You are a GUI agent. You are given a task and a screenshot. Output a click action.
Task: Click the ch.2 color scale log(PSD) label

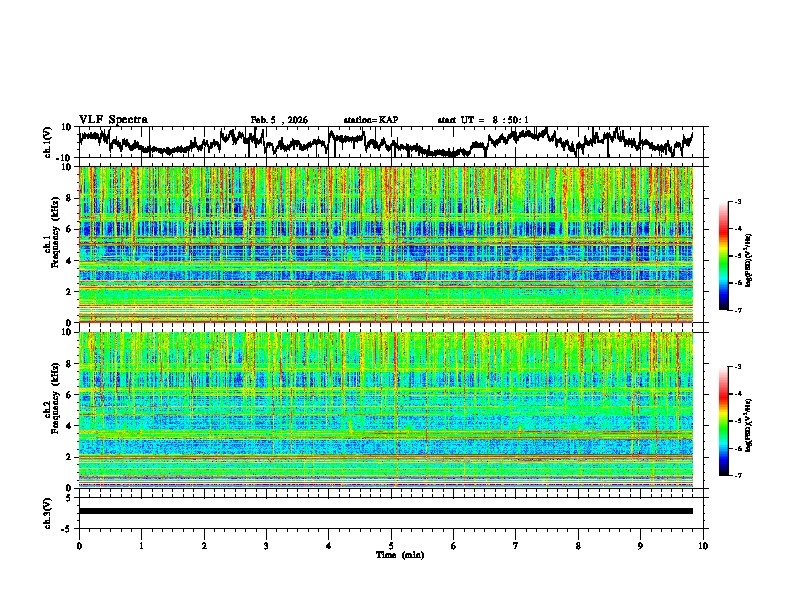click(x=749, y=425)
